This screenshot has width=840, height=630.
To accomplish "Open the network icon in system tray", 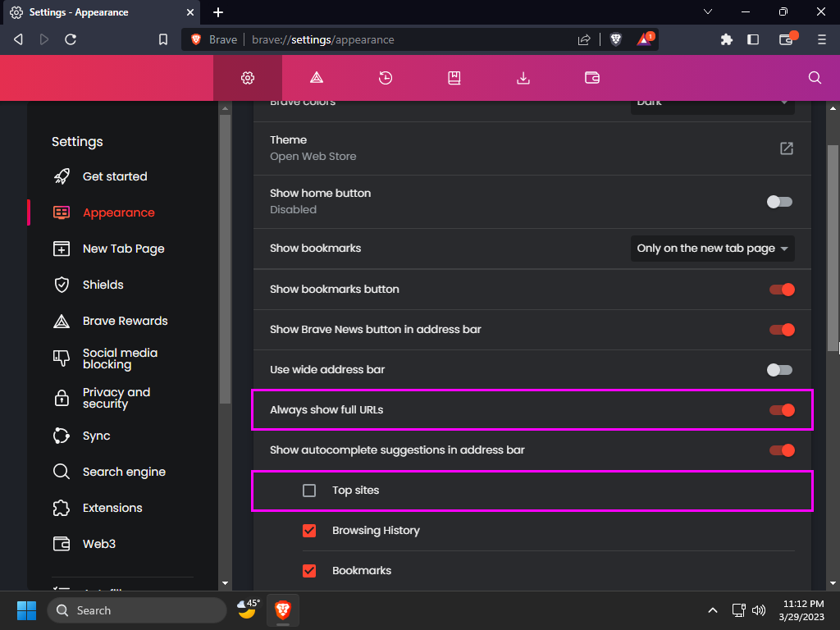I will tap(739, 610).
